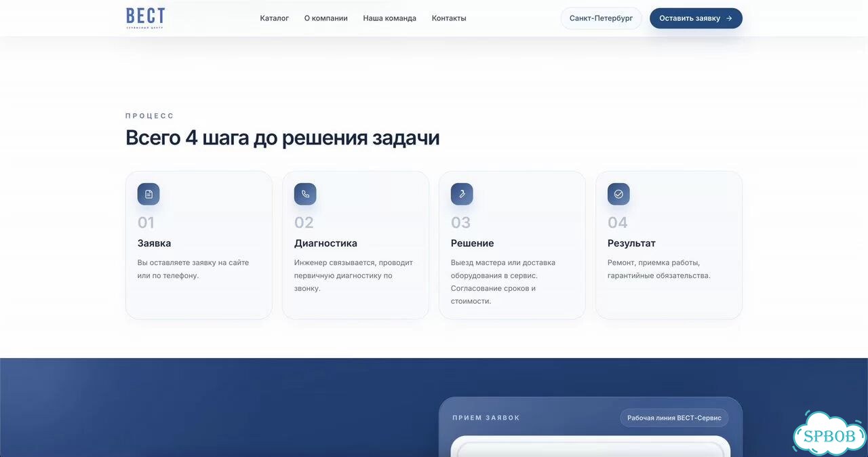Select the Заявка step heading
This screenshot has width=868, height=457.
[x=155, y=243]
